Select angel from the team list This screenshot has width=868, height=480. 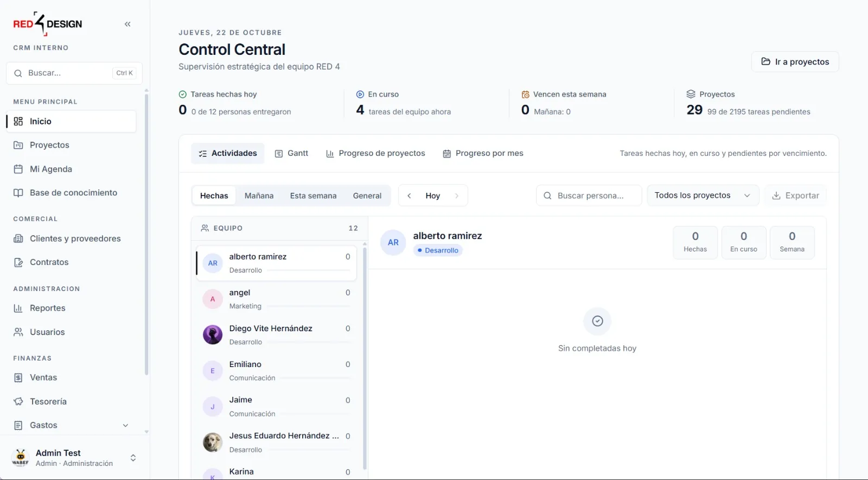[277, 299]
